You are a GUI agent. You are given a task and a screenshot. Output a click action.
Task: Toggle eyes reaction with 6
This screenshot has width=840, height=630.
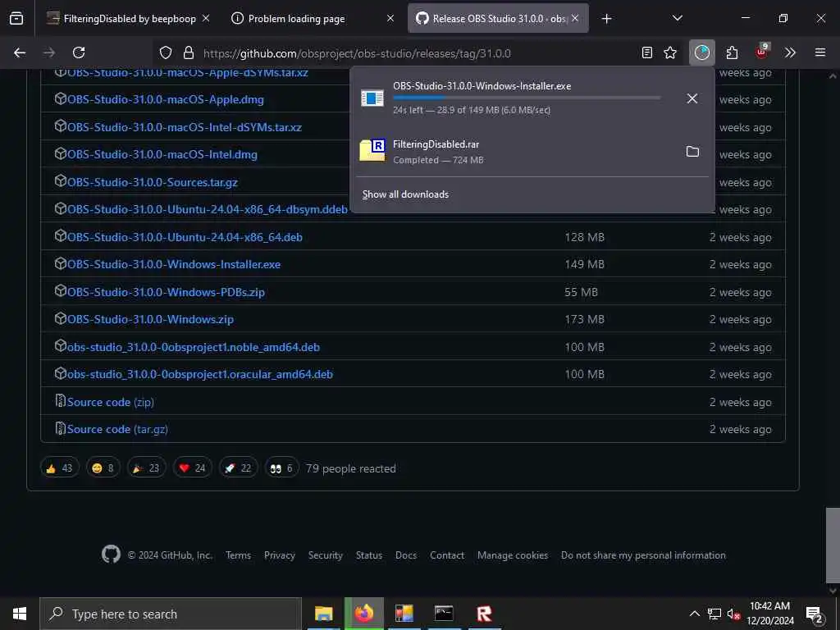click(282, 468)
